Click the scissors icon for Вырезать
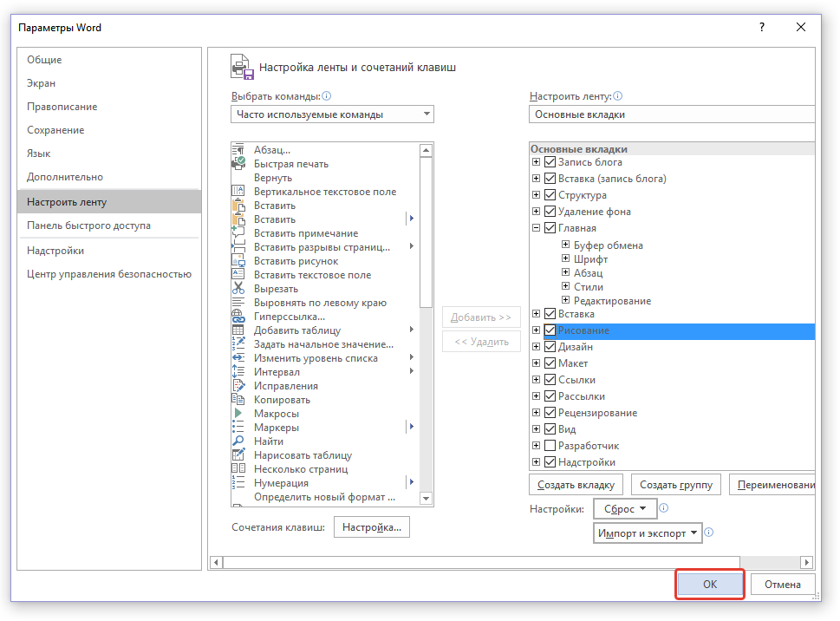The width and height of the screenshot is (840, 621). click(238, 289)
